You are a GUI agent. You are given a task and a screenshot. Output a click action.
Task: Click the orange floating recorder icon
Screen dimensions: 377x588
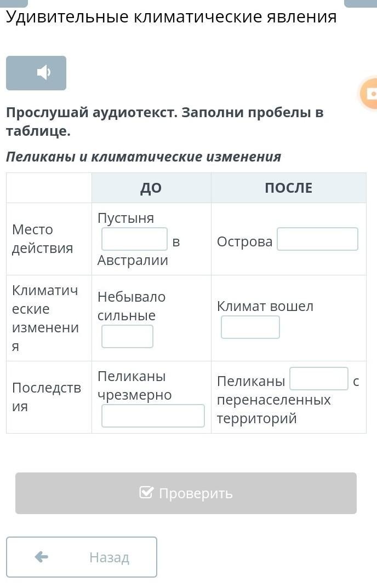(x=369, y=93)
